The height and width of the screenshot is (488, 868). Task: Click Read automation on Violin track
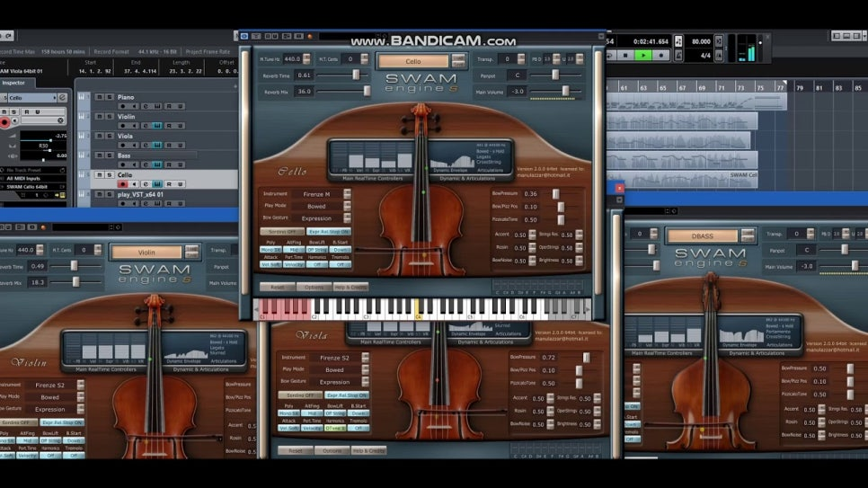(x=169, y=126)
